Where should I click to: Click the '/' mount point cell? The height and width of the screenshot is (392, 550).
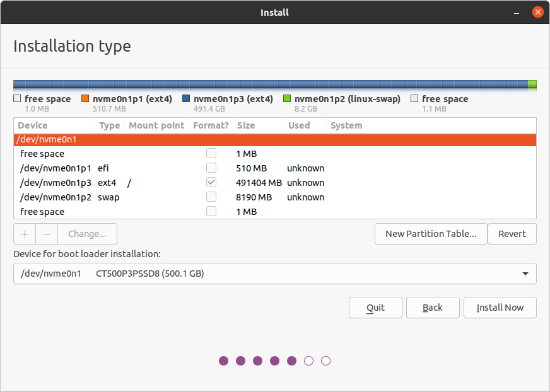[x=129, y=183]
